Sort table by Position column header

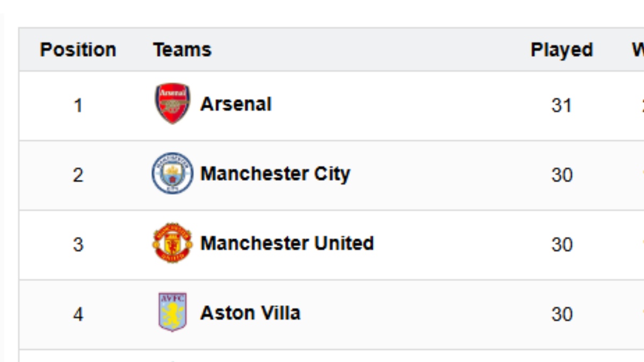point(78,50)
